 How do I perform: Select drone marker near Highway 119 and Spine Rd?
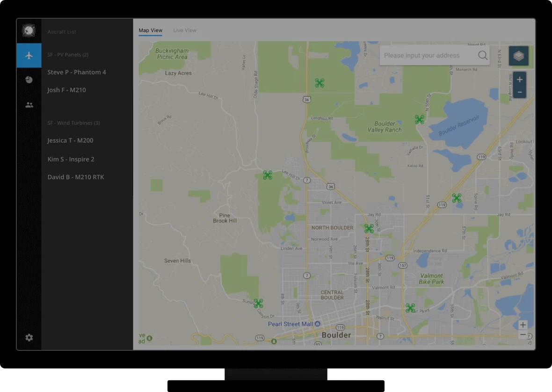click(457, 198)
